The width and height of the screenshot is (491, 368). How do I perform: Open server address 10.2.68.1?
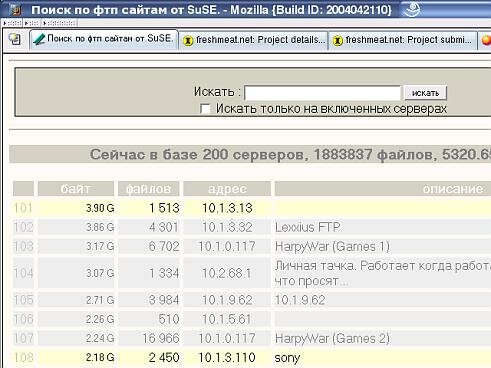pyautogui.click(x=227, y=273)
